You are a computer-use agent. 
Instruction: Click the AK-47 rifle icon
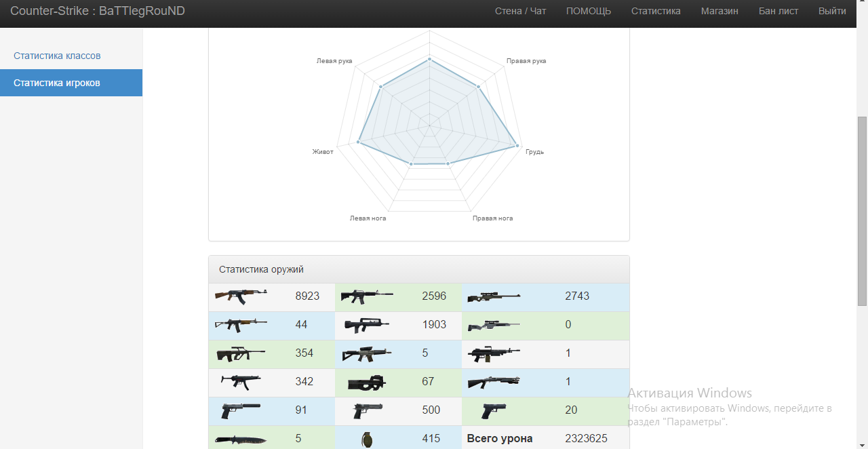click(x=241, y=296)
